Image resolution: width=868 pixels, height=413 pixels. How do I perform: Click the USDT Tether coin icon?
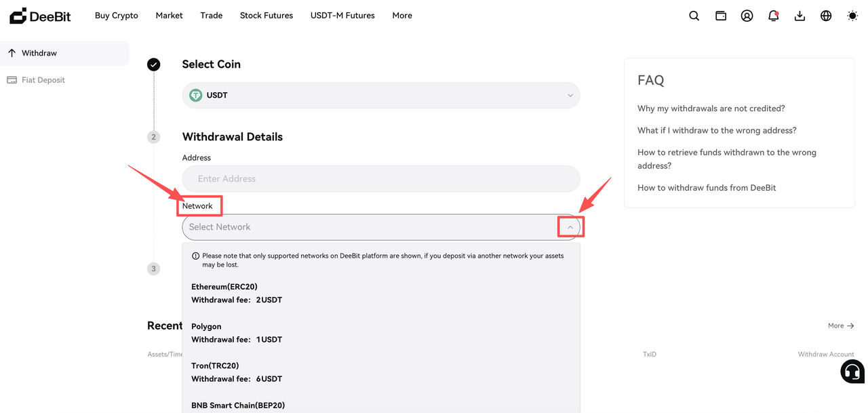(195, 96)
